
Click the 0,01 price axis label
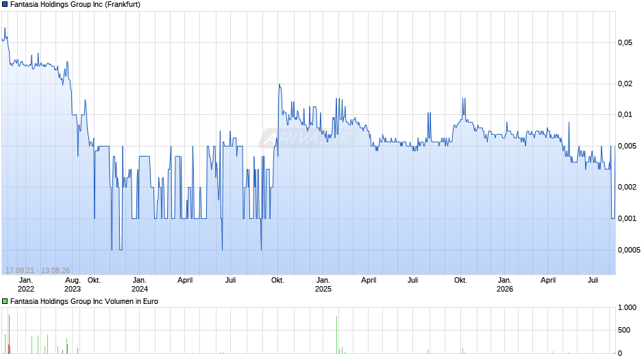click(x=625, y=114)
